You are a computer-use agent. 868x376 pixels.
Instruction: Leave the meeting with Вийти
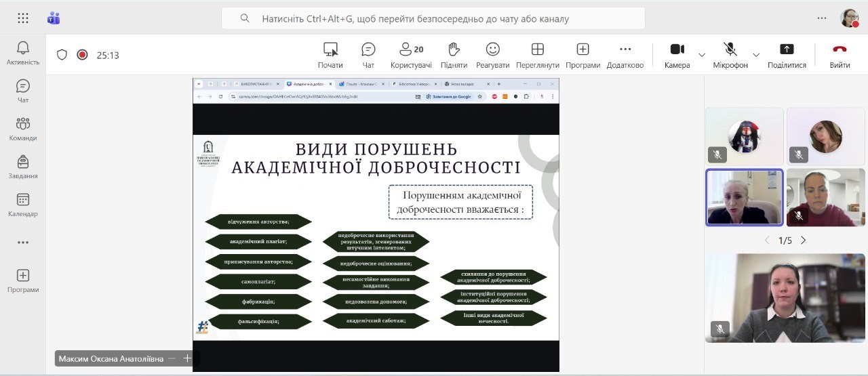click(x=840, y=55)
